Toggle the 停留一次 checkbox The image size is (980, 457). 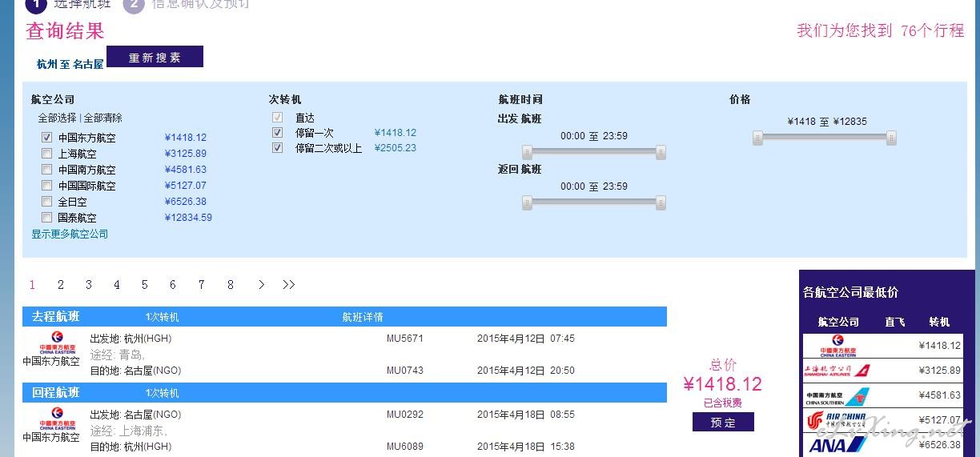click(x=277, y=132)
